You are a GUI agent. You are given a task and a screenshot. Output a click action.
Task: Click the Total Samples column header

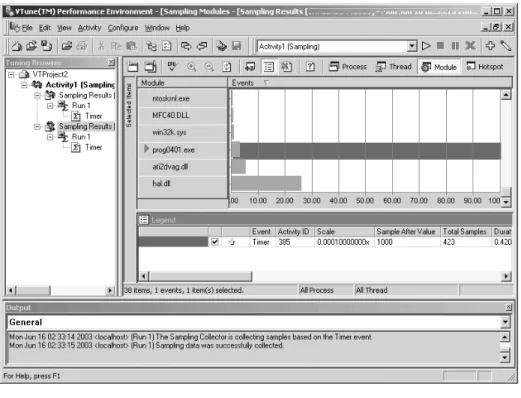[465, 231]
